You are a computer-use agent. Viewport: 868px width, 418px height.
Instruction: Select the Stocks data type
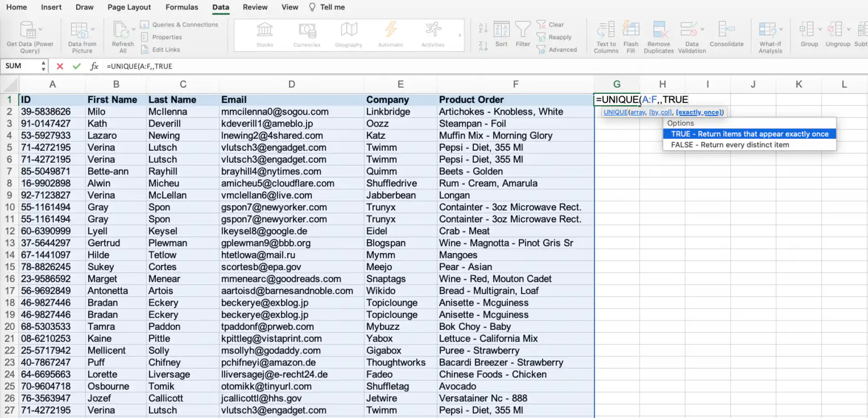tap(264, 35)
